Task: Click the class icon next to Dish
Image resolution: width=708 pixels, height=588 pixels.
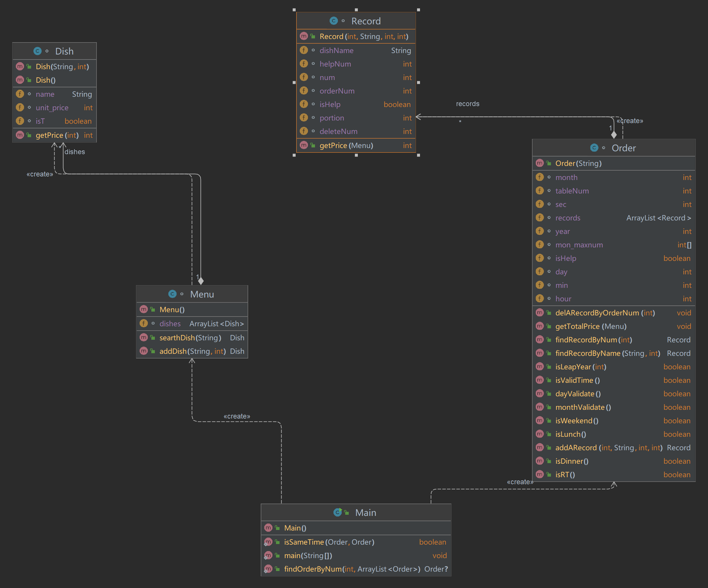Action: (x=38, y=51)
